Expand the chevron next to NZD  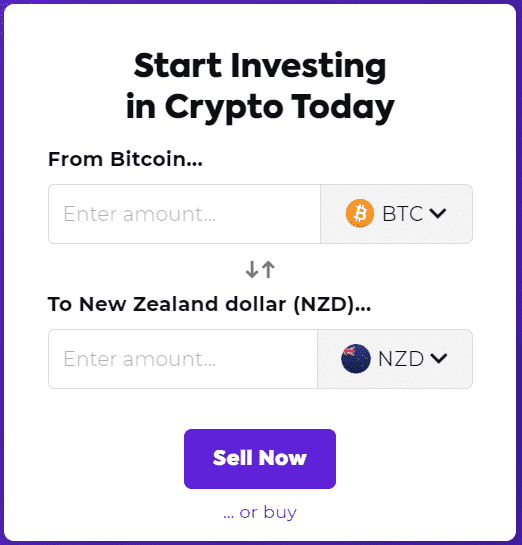(x=439, y=358)
